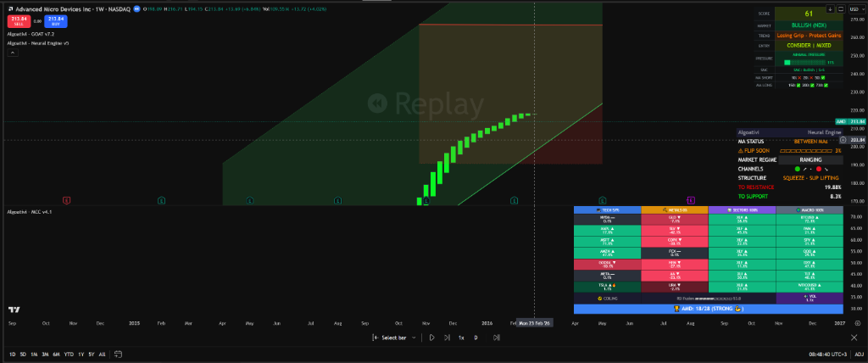This screenshot has height=363, width=868.
Task: Click the red channel indicator dot
Action: point(819,169)
